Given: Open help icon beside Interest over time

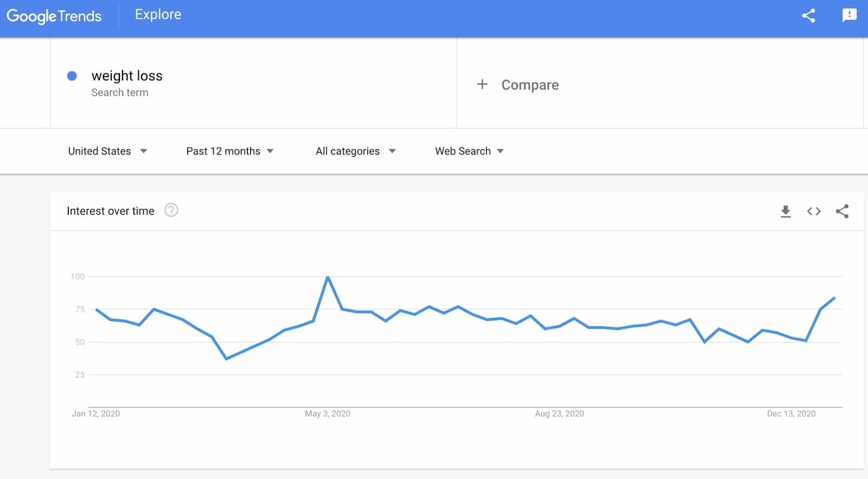Looking at the screenshot, I should tap(171, 210).
